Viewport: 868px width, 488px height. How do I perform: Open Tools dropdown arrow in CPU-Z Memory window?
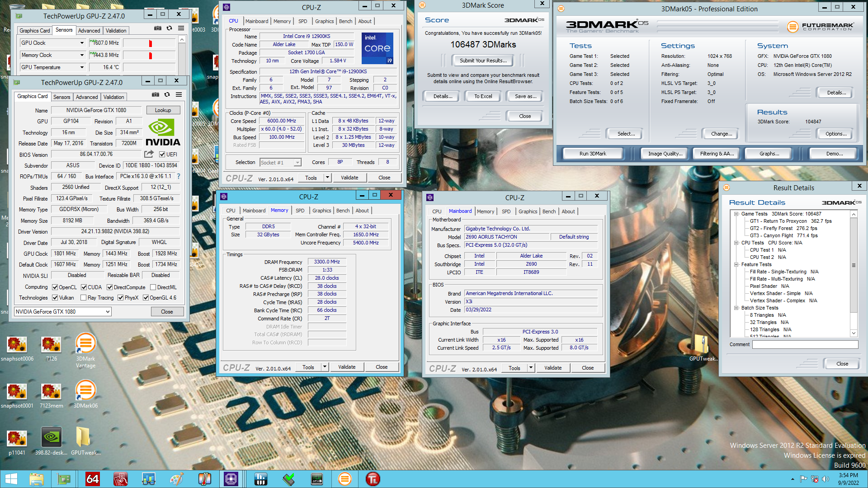325,367
